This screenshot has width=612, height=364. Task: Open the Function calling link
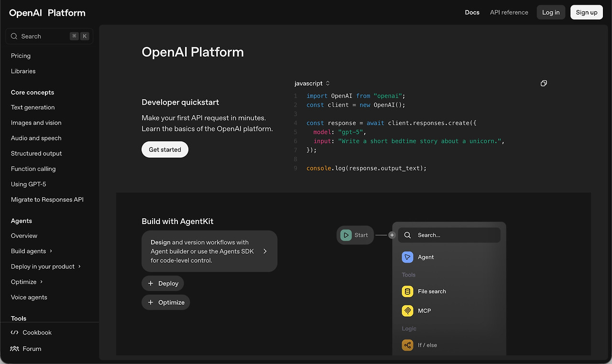click(x=33, y=169)
